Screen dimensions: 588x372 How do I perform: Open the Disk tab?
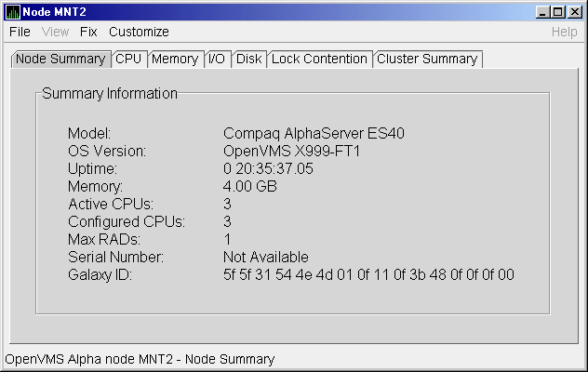[x=248, y=59]
